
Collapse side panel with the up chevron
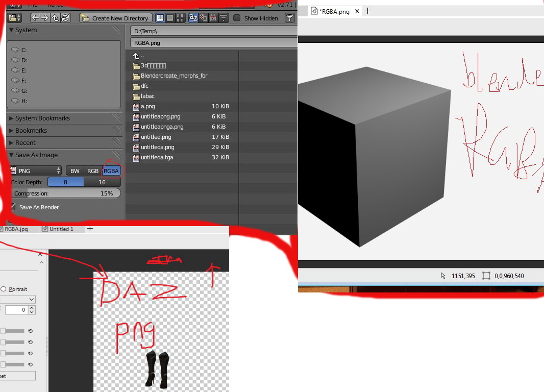(42, 263)
